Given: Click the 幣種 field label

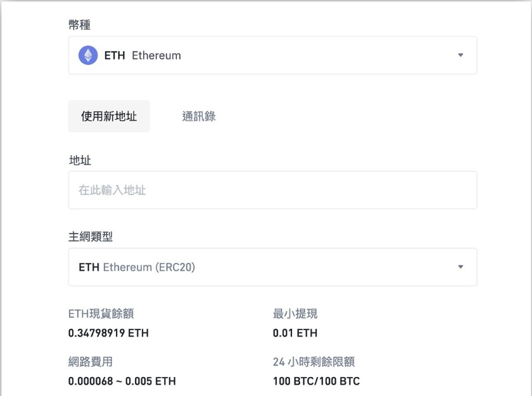Looking at the screenshot, I should [x=80, y=25].
